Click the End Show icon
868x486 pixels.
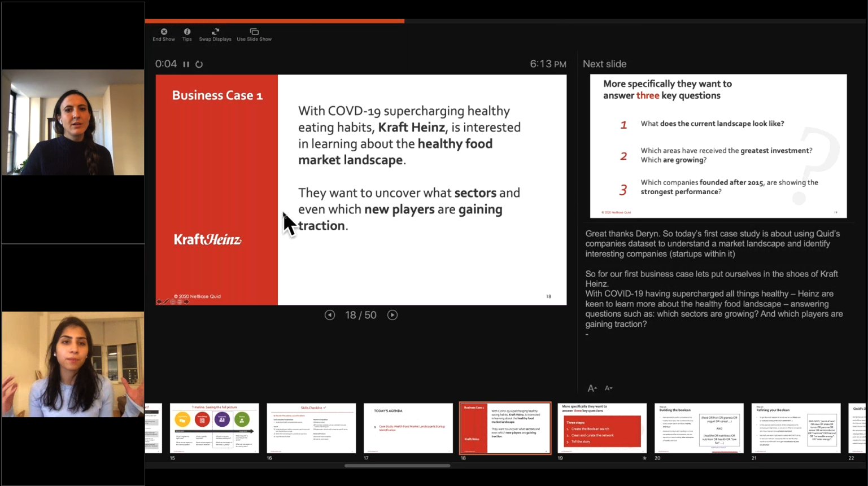(x=164, y=32)
